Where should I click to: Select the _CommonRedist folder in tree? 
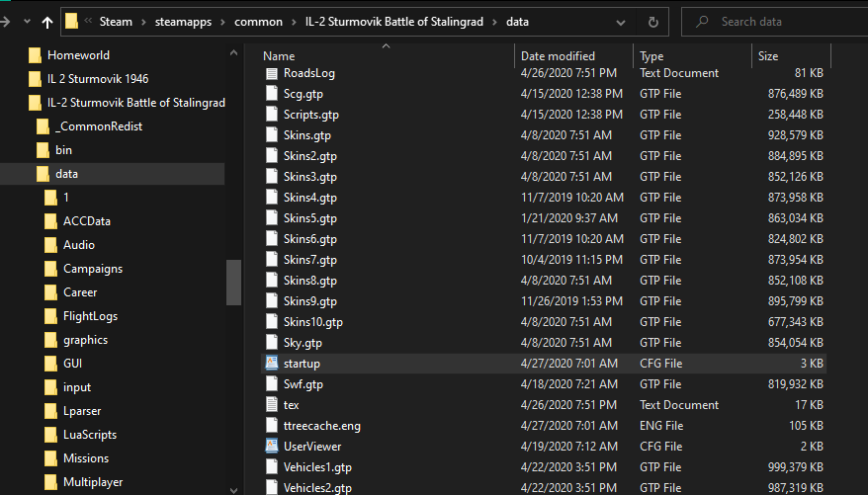pos(99,126)
